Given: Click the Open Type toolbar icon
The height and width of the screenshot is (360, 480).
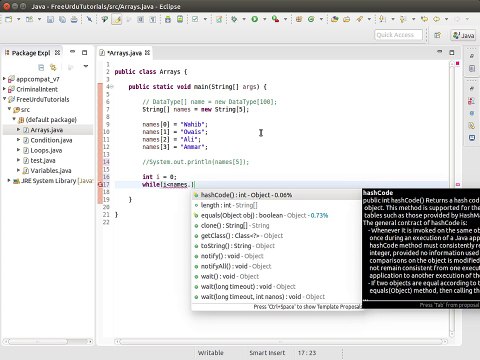Looking at the screenshot, I should 335,19.
